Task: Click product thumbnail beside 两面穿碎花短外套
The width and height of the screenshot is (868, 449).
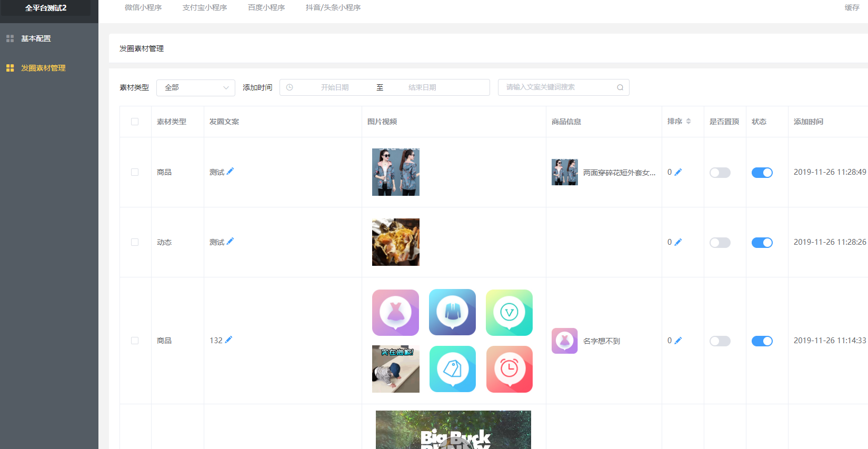Action: [565, 172]
